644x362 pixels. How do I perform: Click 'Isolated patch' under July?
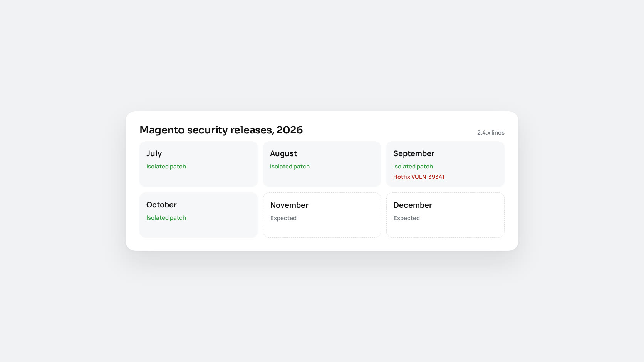166,167
